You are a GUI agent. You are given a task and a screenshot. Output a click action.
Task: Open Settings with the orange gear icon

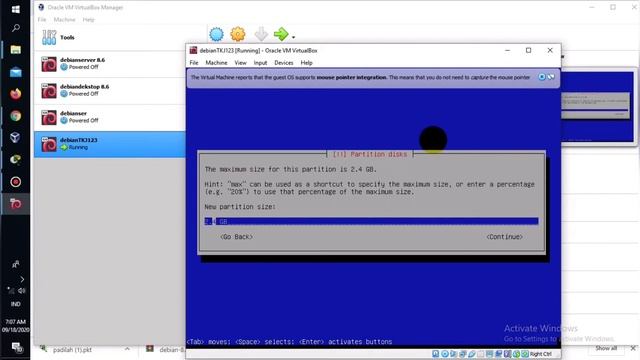[238, 34]
